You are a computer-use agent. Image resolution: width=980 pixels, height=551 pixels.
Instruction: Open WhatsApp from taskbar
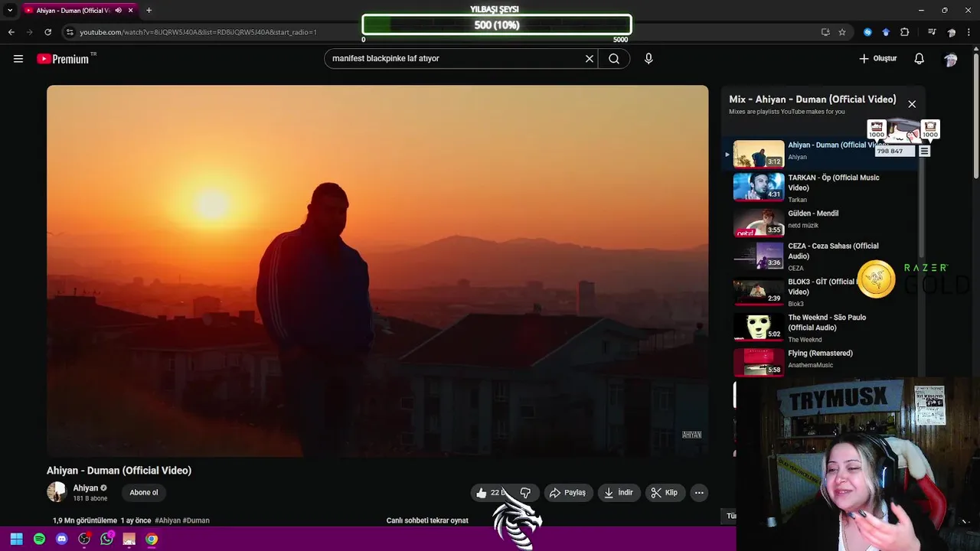pos(106,539)
